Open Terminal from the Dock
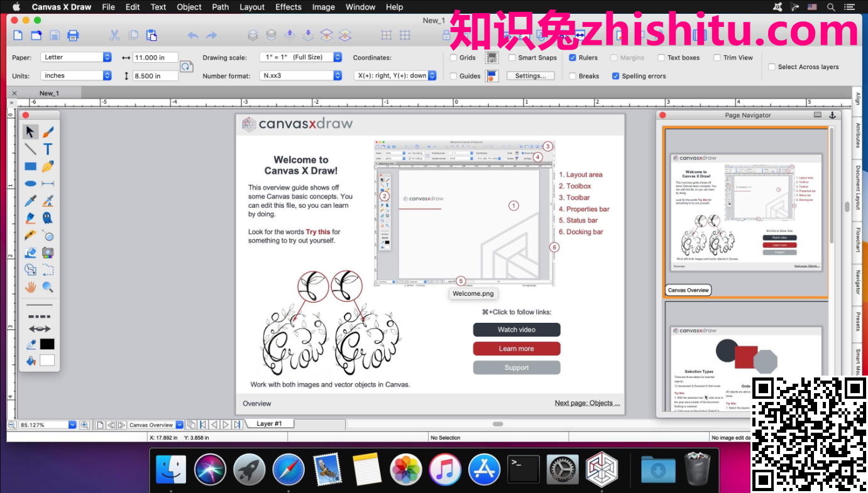This screenshot has width=868, height=493. point(524,470)
